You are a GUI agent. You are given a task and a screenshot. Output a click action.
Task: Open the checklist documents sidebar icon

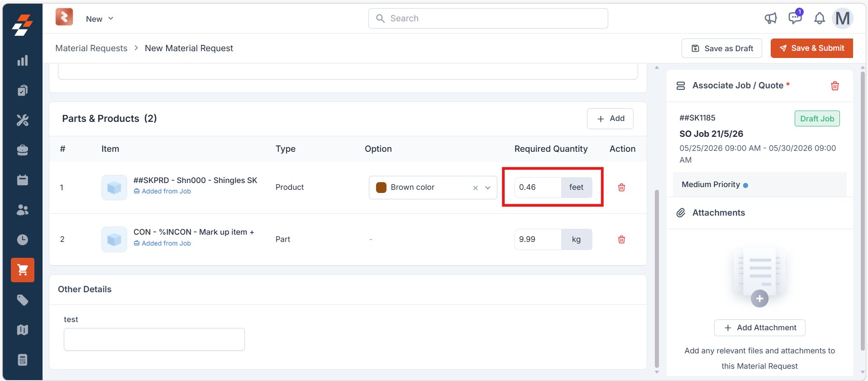pos(23,90)
